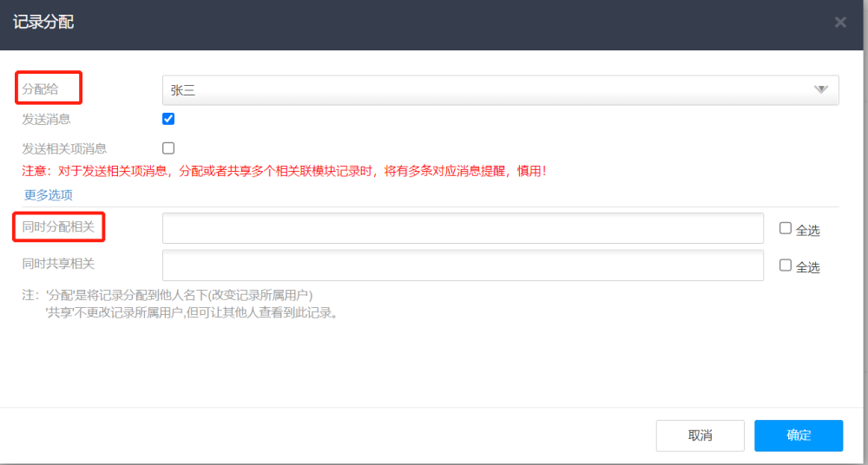Screen dimensions: 868x465
Task: Click the 记录分配 dialog title
Action: pyautogui.click(x=43, y=23)
